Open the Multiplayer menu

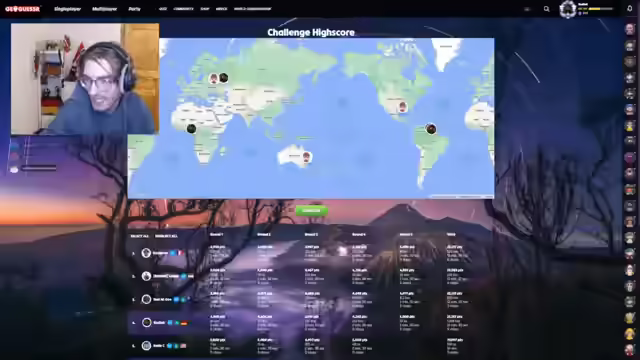(104, 9)
